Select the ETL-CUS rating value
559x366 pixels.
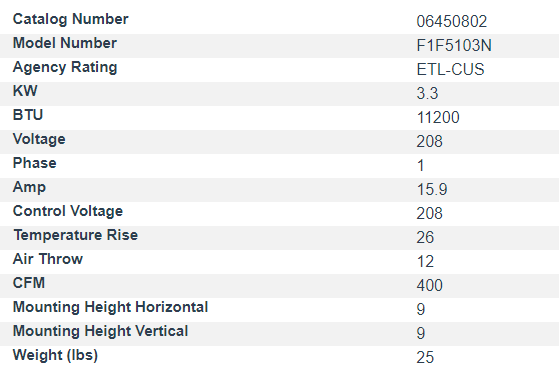coord(450,69)
